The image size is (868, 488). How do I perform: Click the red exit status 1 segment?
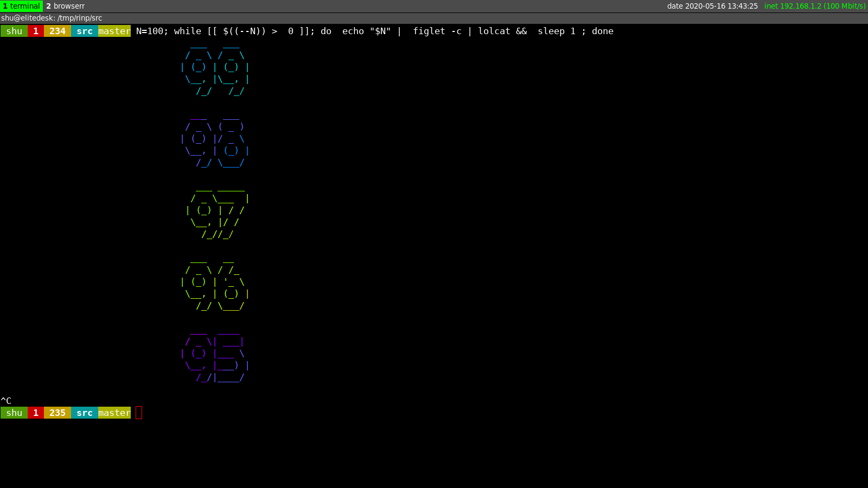point(36,31)
